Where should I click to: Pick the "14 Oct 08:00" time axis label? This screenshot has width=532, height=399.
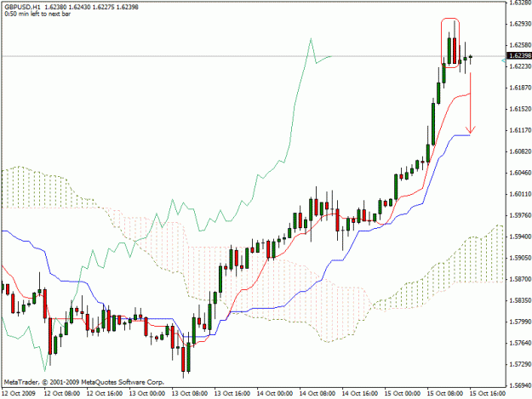click(x=317, y=394)
